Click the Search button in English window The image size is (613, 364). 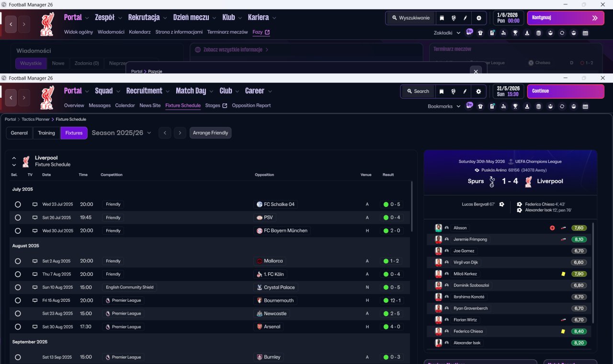click(x=418, y=91)
